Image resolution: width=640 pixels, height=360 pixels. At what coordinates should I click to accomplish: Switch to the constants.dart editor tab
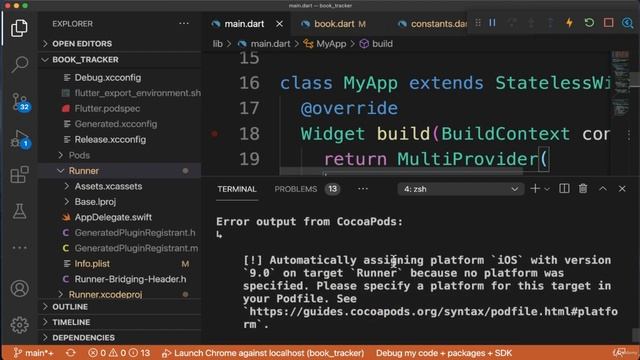(432, 24)
